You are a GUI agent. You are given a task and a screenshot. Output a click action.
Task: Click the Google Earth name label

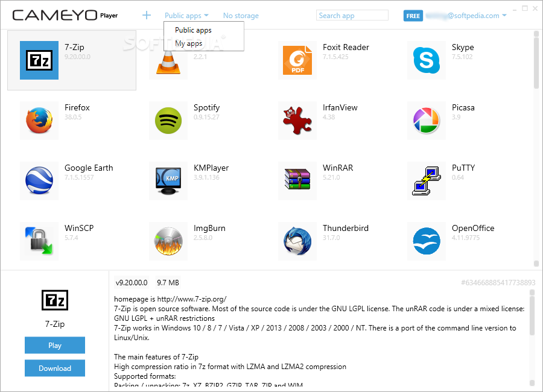coord(89,168)
